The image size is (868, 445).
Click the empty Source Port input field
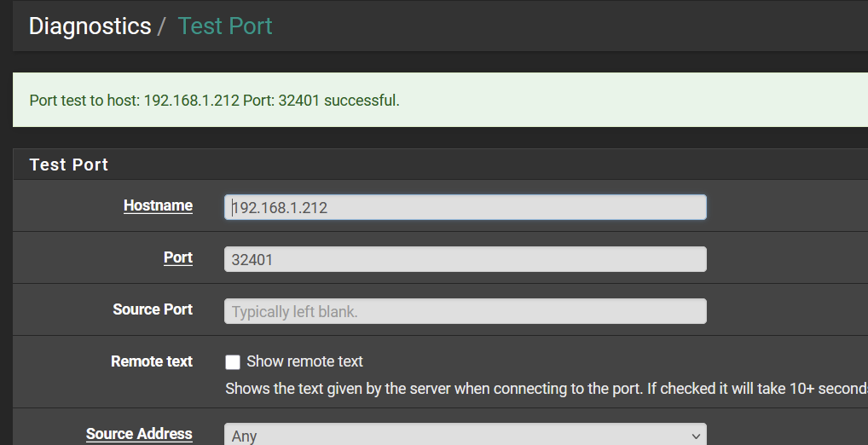coord(465,311)
